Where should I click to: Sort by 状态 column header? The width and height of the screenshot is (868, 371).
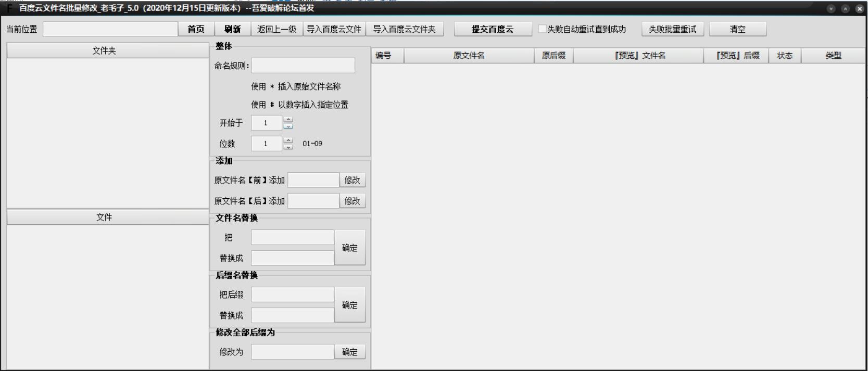coord(785,56)
